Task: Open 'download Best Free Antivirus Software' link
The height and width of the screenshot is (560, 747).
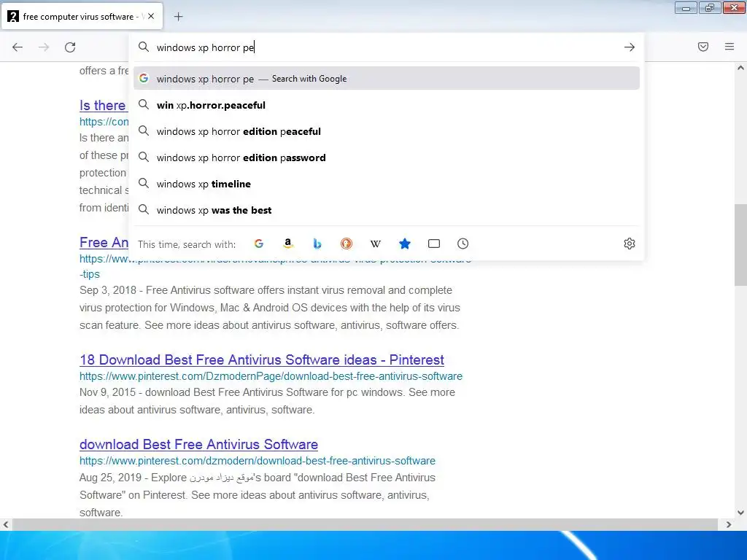Action: 198,444
